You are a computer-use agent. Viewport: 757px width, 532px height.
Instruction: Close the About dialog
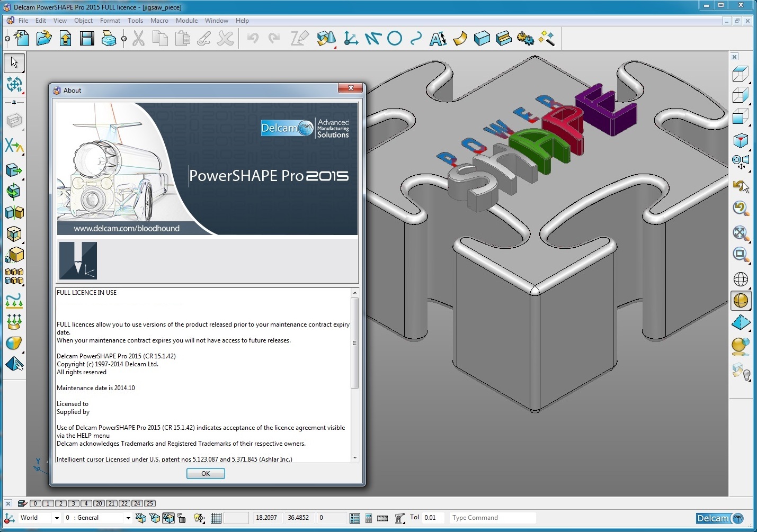[350, 88]
